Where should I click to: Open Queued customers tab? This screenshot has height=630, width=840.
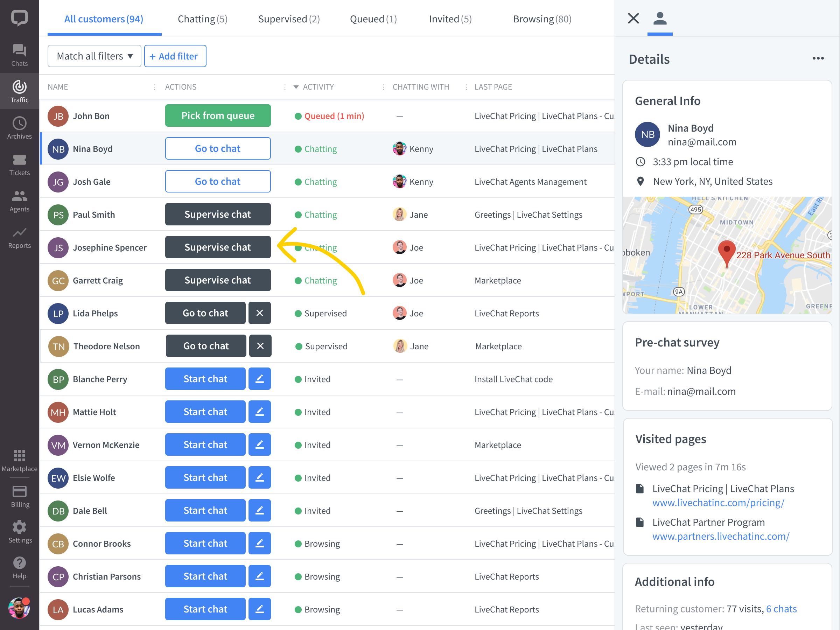click(x=373, y=19)
